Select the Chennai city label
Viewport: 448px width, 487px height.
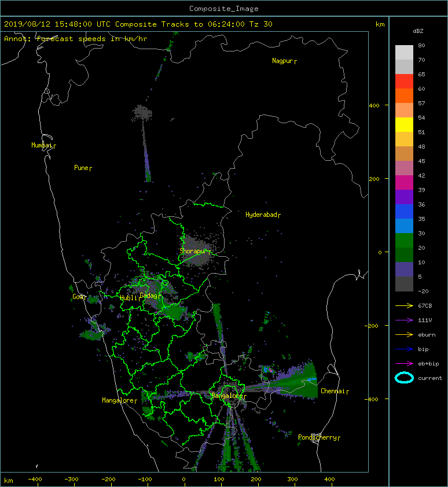pyautogui.click(x=335, y=391)
